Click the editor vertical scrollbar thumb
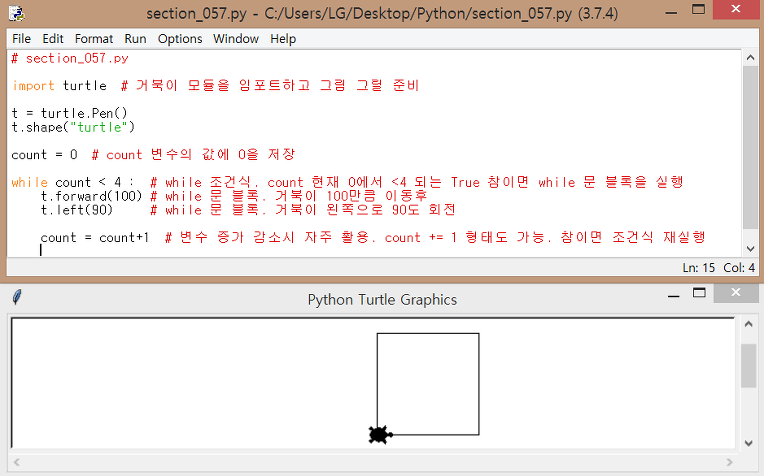 750,147
